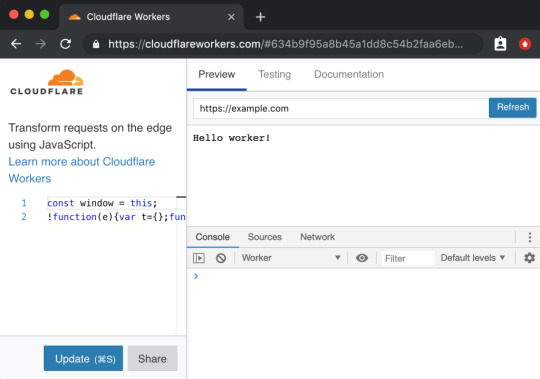The width and height of the screenshot is (540, 379).
Task: Open the Documentation tab
Action: [x=349, y=74]
